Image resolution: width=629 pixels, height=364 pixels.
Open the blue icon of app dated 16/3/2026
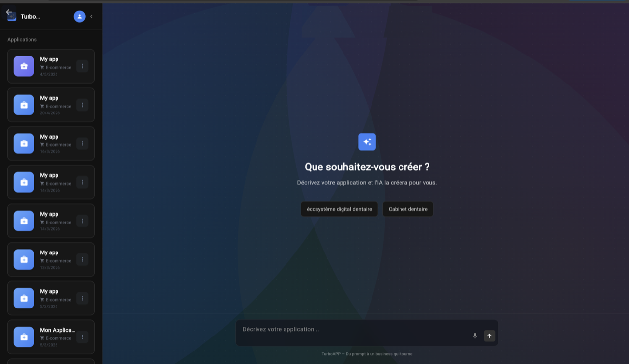(24, 143)
